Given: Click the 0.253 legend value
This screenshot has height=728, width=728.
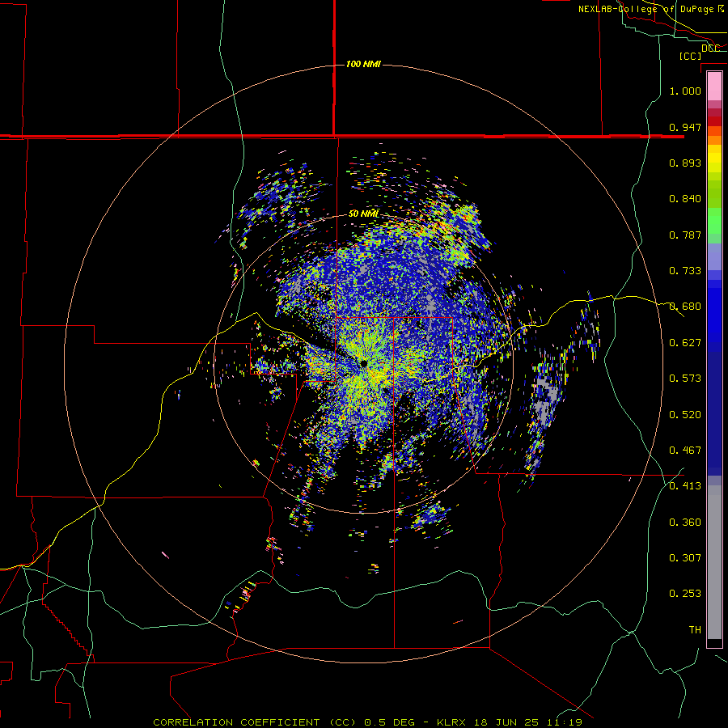Looking at the screenshot, I should [685, 594].
